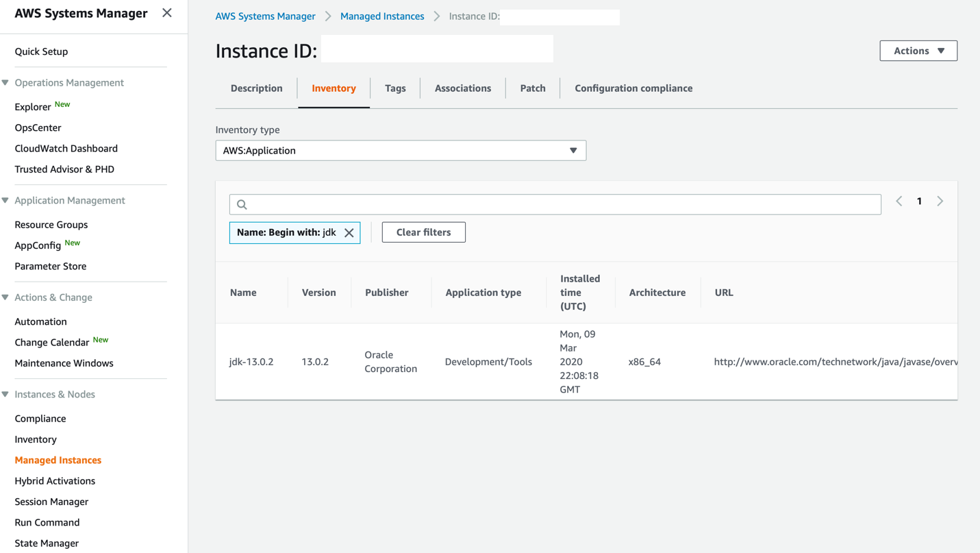Image resolution: width=980 pixels, height=553 pixels.
Task: Open the Tags tab
Action: pos(395,88)
